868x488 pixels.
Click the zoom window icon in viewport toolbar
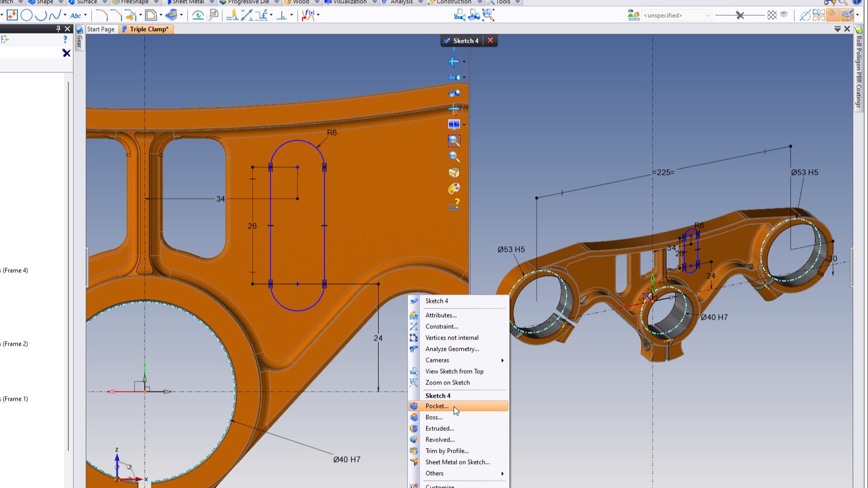pyautogui.click(x=454, y=141)
